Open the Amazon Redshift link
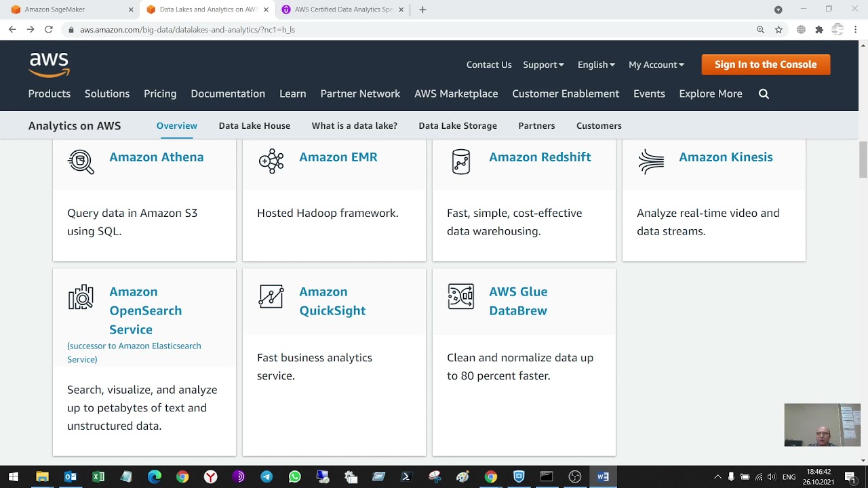Screen dimensions: 868x488 click(540, 157)
